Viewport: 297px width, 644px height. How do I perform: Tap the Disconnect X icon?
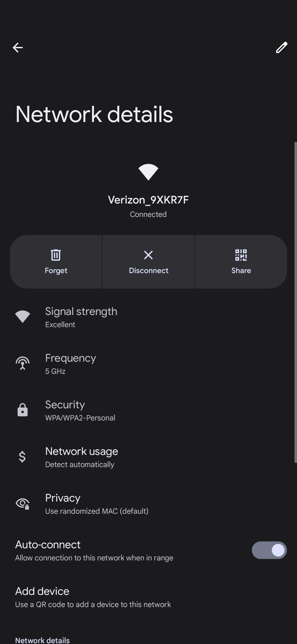tap(148, 255)
